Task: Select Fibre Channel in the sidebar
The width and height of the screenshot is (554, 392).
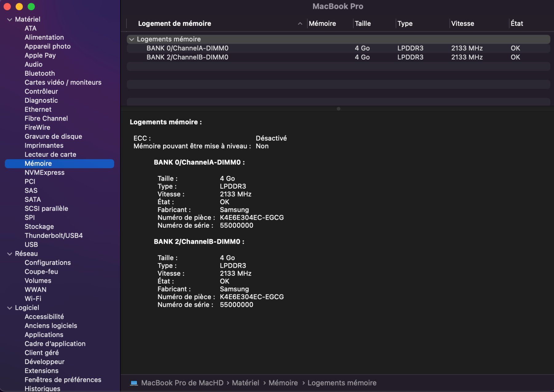Action: pos(46,118)
